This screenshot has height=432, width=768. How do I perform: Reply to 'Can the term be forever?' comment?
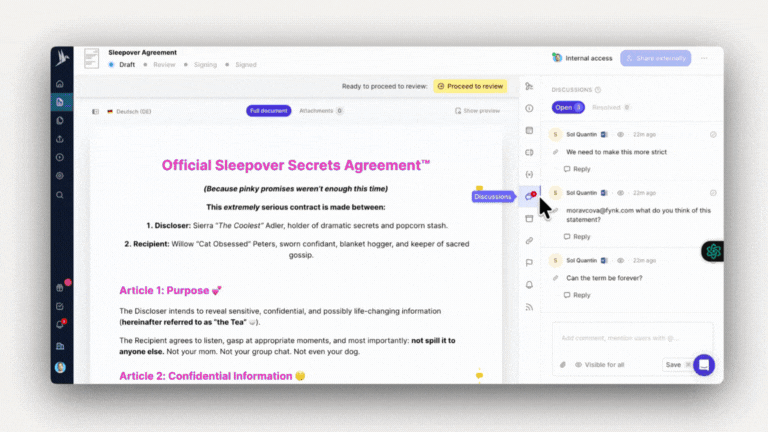(577, 295)
